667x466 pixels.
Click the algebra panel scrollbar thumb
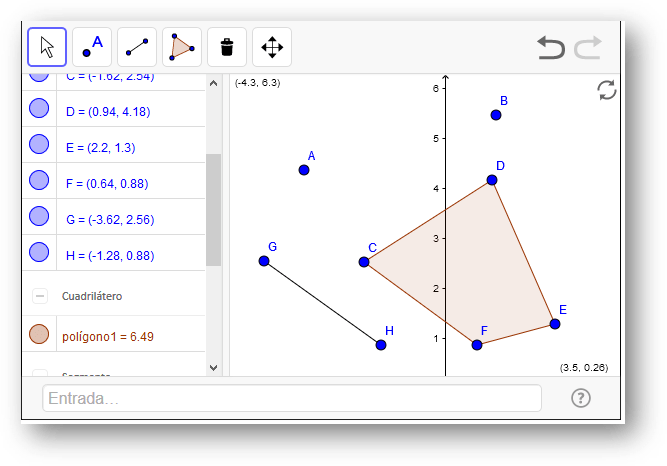(x=214, y=210)
